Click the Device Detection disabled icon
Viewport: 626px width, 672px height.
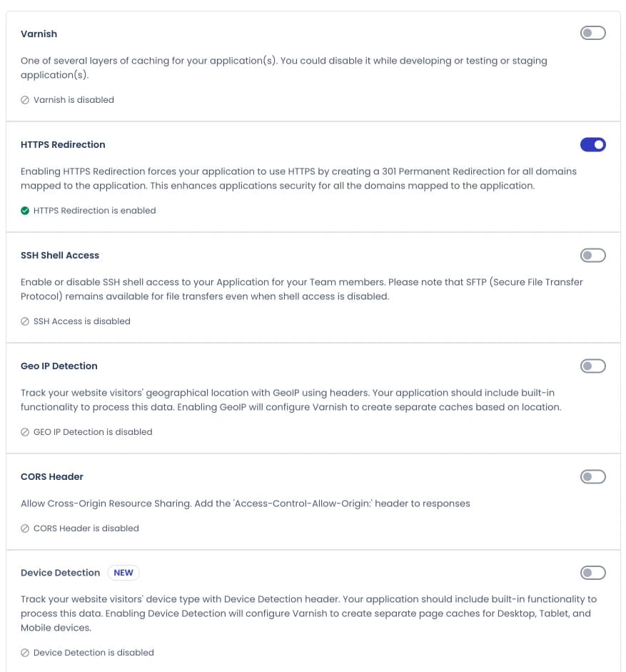(x=25, y=653)
